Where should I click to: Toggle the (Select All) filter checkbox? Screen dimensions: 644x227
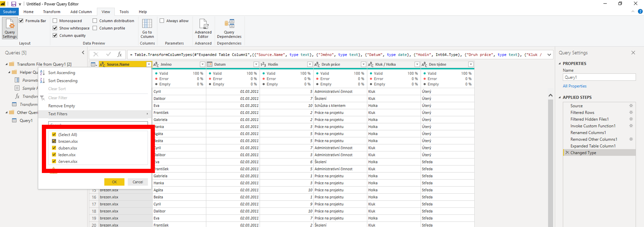[54, 134]
